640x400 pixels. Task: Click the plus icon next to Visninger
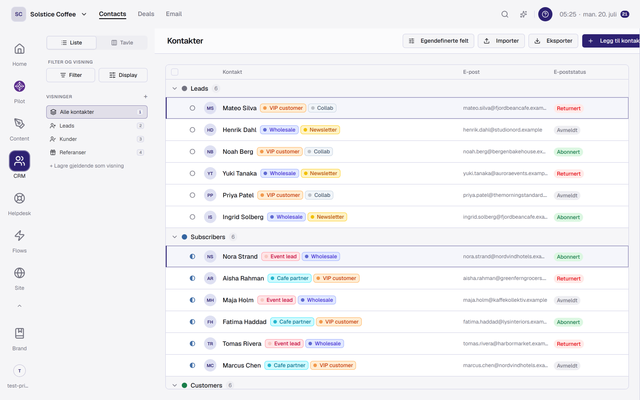tap(145, 97)
